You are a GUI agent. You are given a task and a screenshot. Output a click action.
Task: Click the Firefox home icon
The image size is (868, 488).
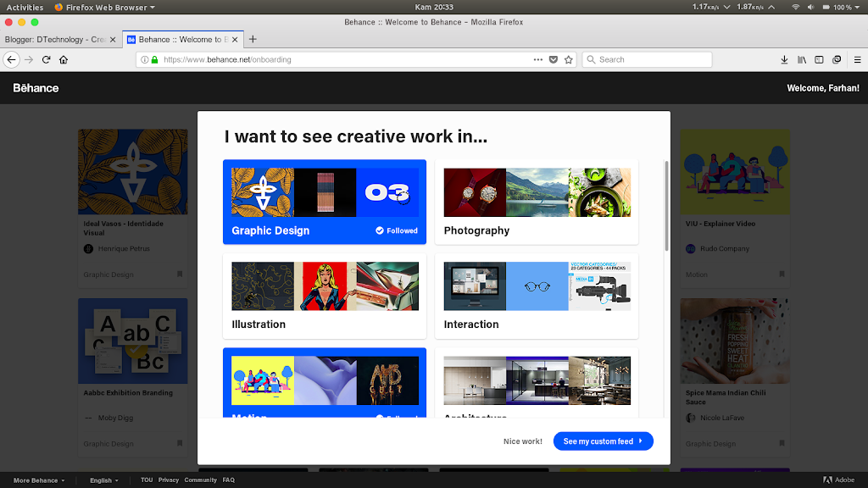[x=64, y=59]
